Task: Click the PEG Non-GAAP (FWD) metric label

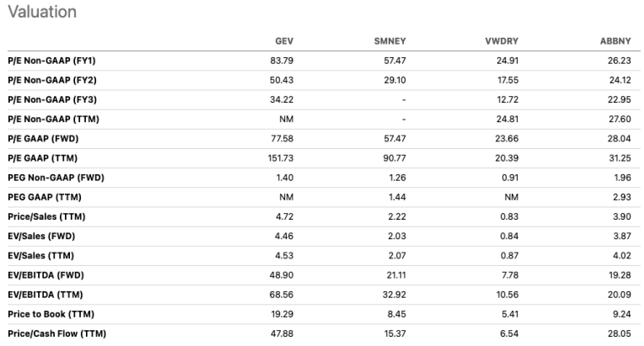Action: [55, 178]
